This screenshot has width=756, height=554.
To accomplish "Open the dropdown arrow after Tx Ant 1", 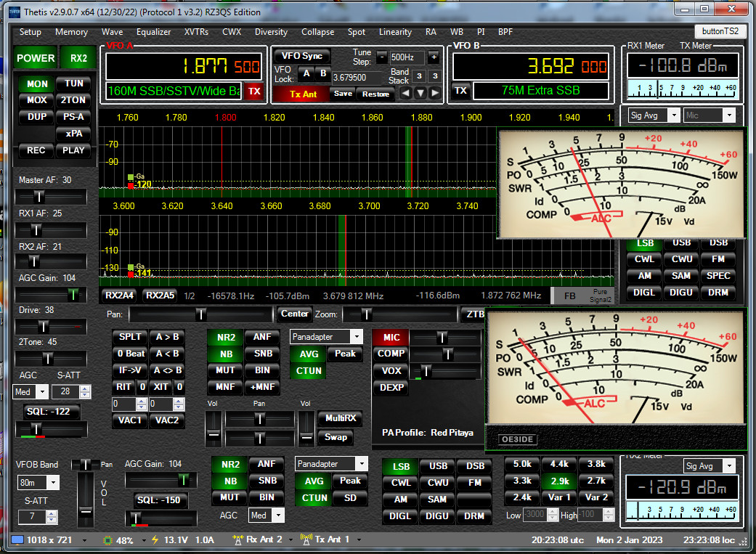I will point(359,540).
